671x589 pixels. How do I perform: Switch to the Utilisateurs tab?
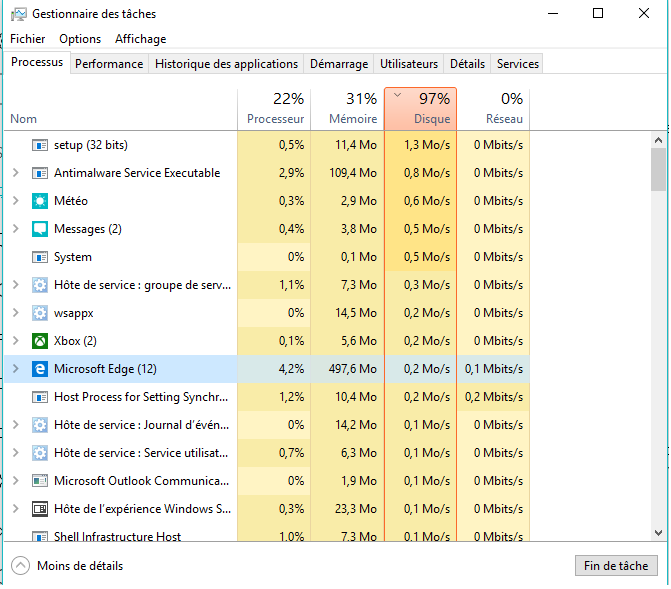coord(409,64)
